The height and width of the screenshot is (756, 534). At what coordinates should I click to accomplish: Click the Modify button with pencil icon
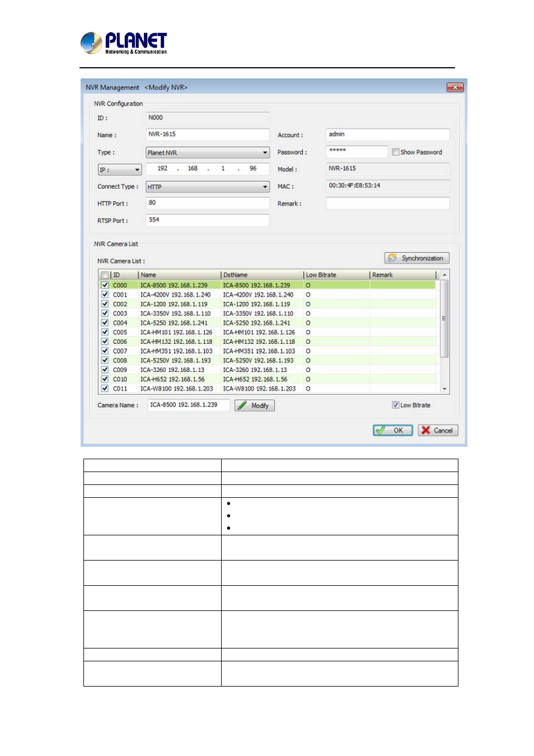click(255, 405)
